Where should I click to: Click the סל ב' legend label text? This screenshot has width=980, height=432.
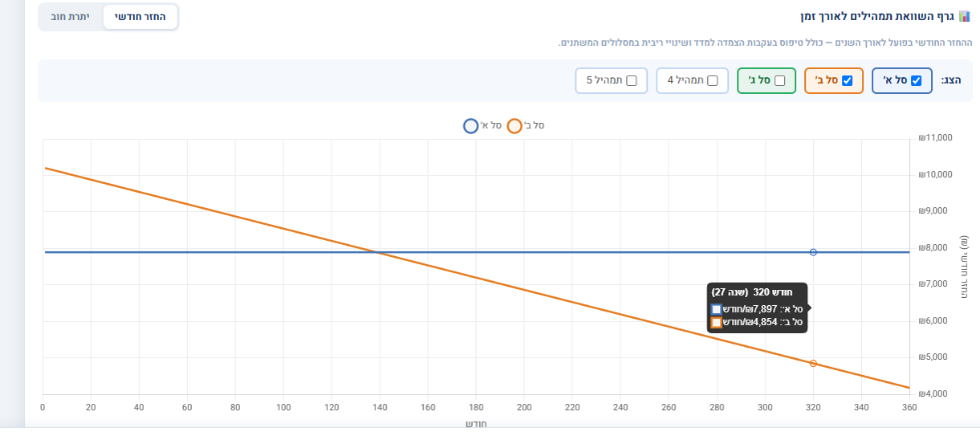point(534,126)
